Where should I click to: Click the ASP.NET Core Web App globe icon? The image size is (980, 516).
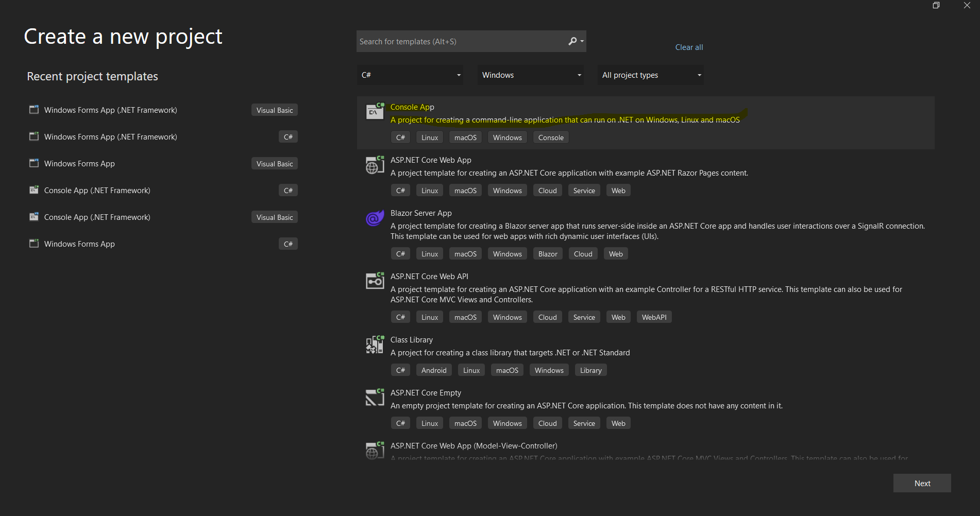[x=375, y=165]
